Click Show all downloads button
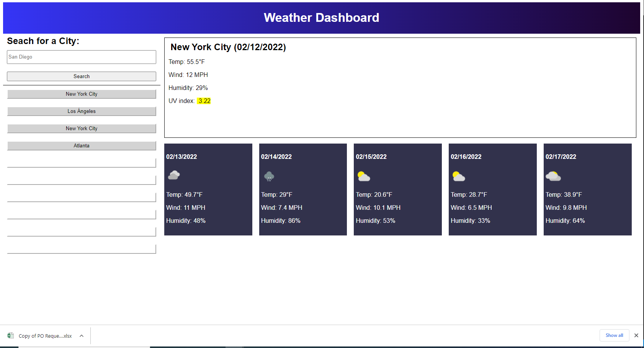This screenshot has height=348, width=644. point(614,335)
